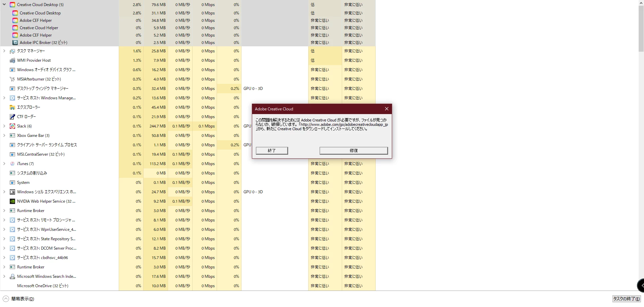Click the Xbox Game Bar (3) icon
The image size is (644, 307).
point(12,136)
